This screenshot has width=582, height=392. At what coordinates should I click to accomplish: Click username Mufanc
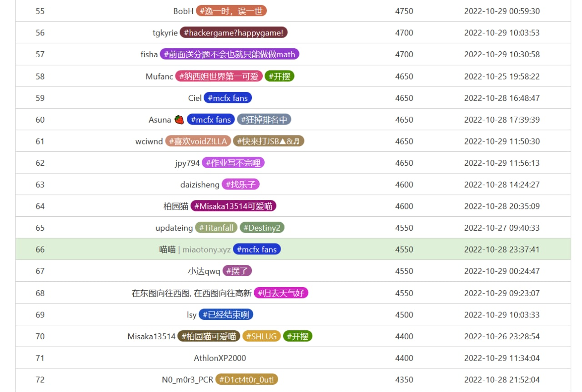[x=159, y=76]
